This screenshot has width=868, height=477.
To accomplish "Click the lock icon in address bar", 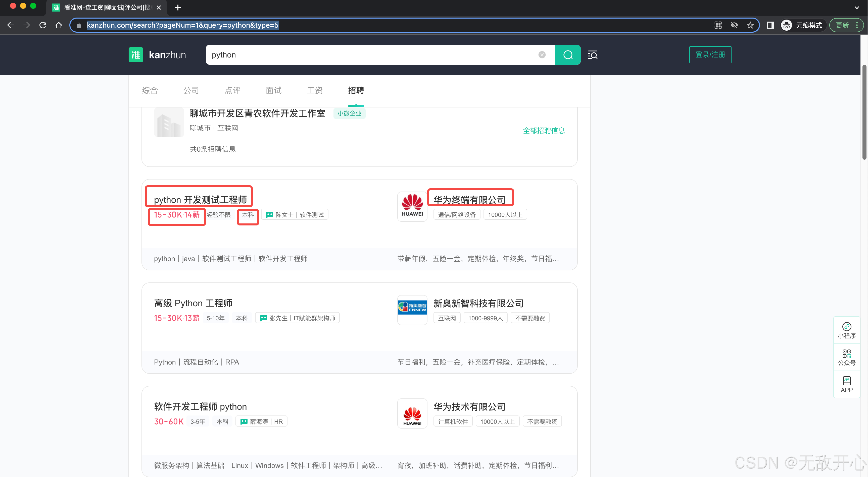I will pyautogui.click(x=79, y=25).
